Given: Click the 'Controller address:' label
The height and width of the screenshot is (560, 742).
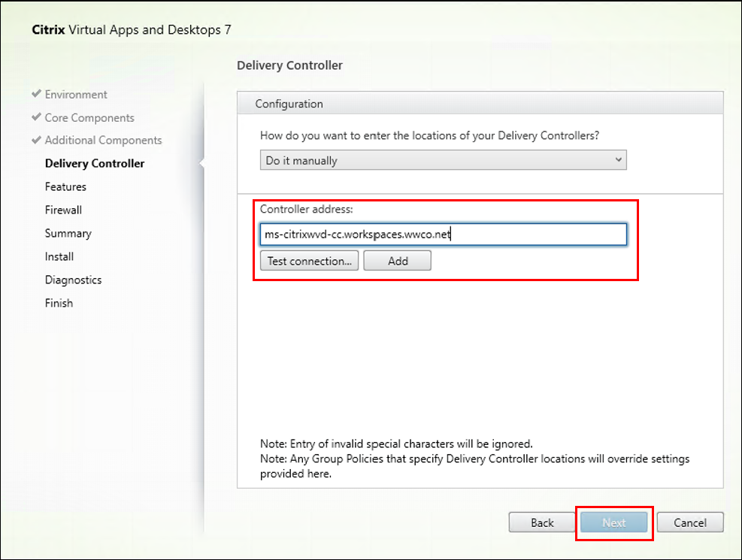Looking at the screenshot, I should (x=306, y=209).
